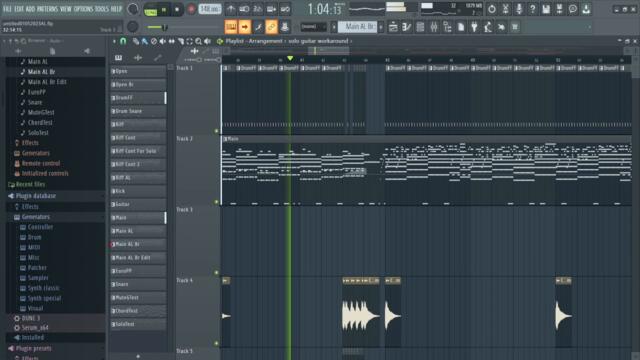The image size is (640, 360).
Task: Select the SoloTest pattern in picker
Action: tap(138, 324)
